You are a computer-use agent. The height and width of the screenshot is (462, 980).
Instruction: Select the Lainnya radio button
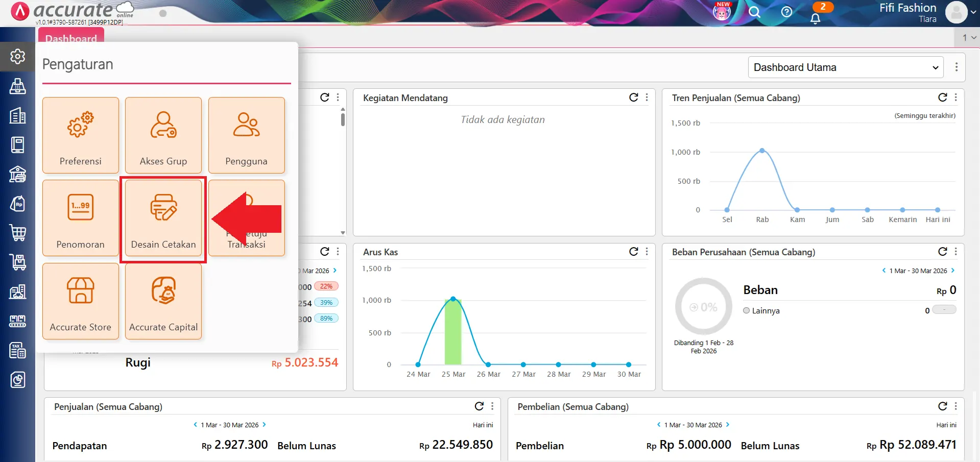(x=747, y=310)
